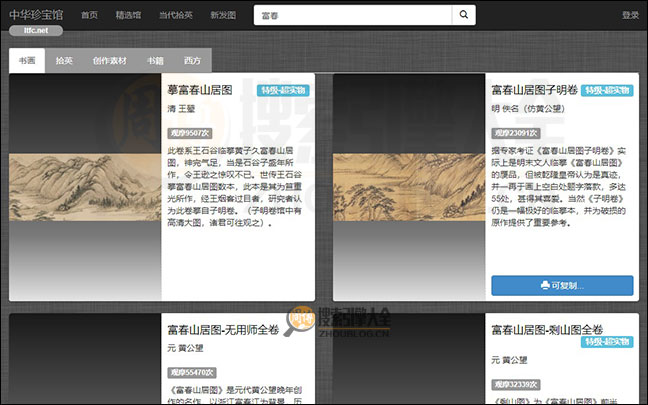648x405 pixels.
Task: Click the blue 可复制 button
Action: (x=562, y=286)
